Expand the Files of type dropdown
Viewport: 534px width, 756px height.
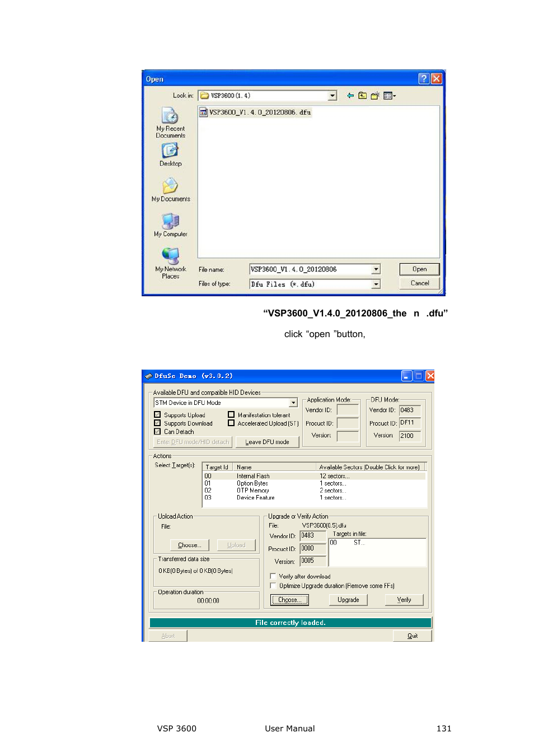tap(376, 284)
